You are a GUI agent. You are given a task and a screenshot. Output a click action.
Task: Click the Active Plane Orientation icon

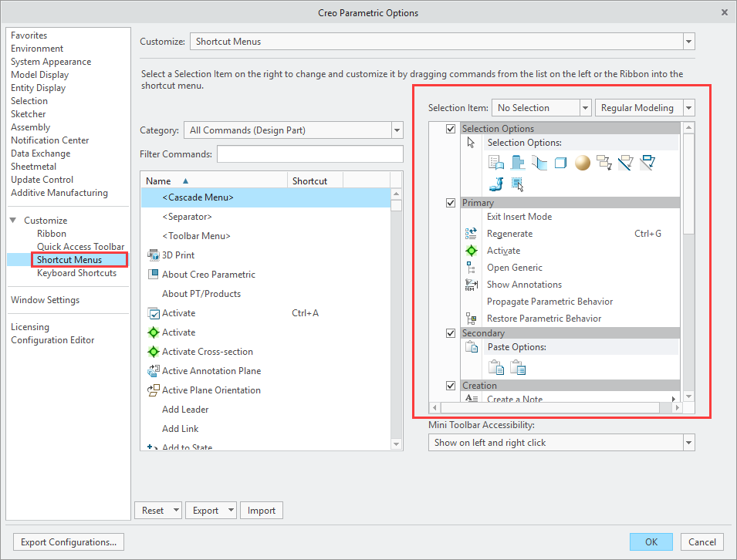[x=154, y=390]
